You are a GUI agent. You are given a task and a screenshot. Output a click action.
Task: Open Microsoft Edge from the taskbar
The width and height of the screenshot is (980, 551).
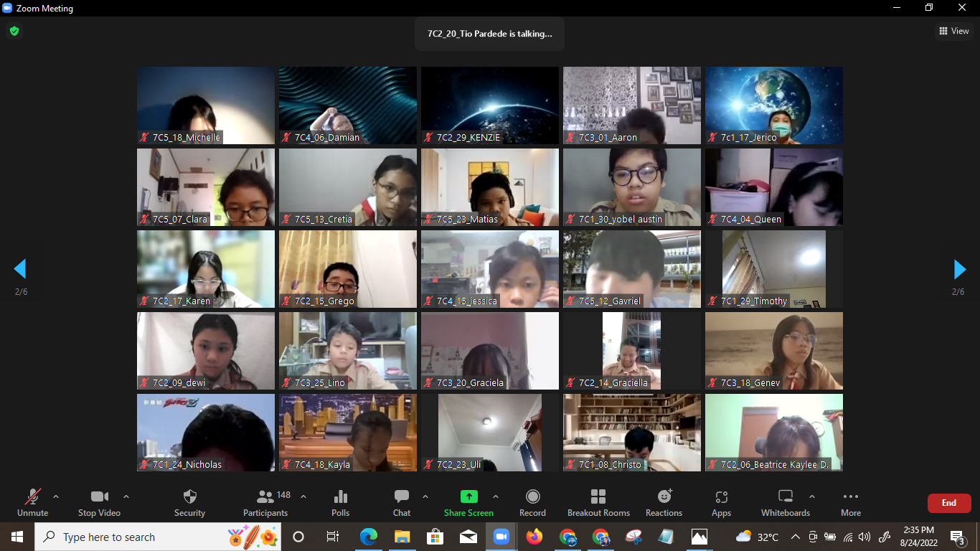coord(369,537)
